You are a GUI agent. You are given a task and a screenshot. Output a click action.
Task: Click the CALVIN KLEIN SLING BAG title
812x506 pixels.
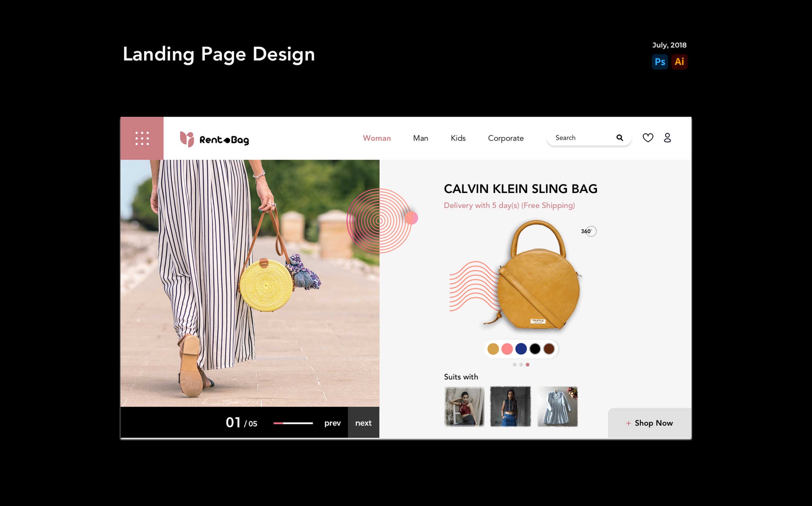coord(521,189)
